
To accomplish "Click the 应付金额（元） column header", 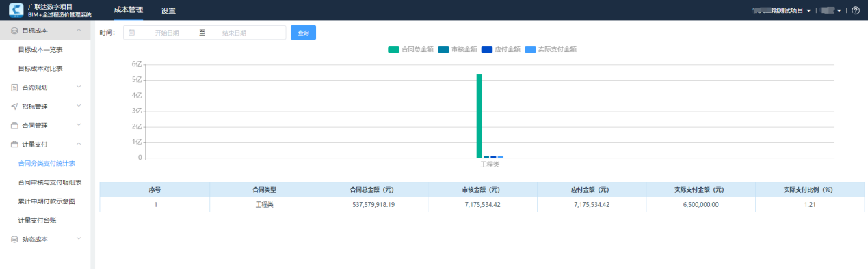I will point(592,189).
